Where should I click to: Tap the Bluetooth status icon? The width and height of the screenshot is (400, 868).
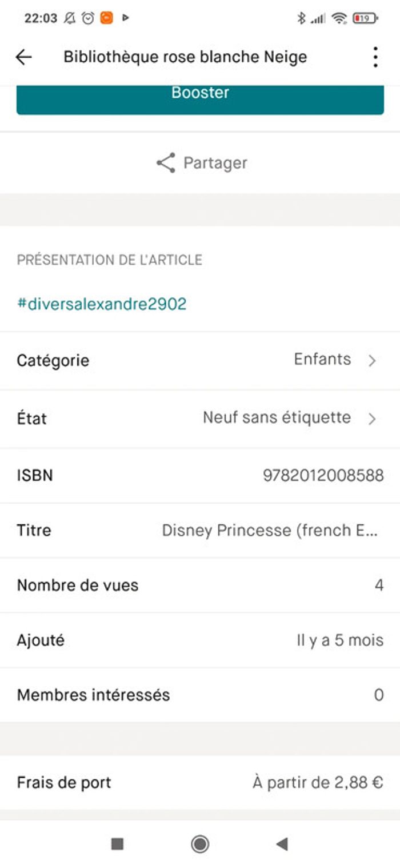click(x=301, y=18)
